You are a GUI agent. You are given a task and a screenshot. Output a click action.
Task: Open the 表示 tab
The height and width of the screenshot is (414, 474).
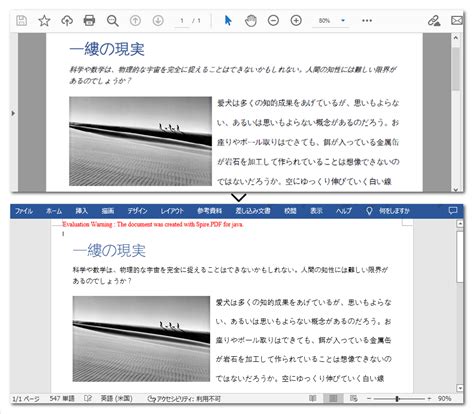pos(316,211)
